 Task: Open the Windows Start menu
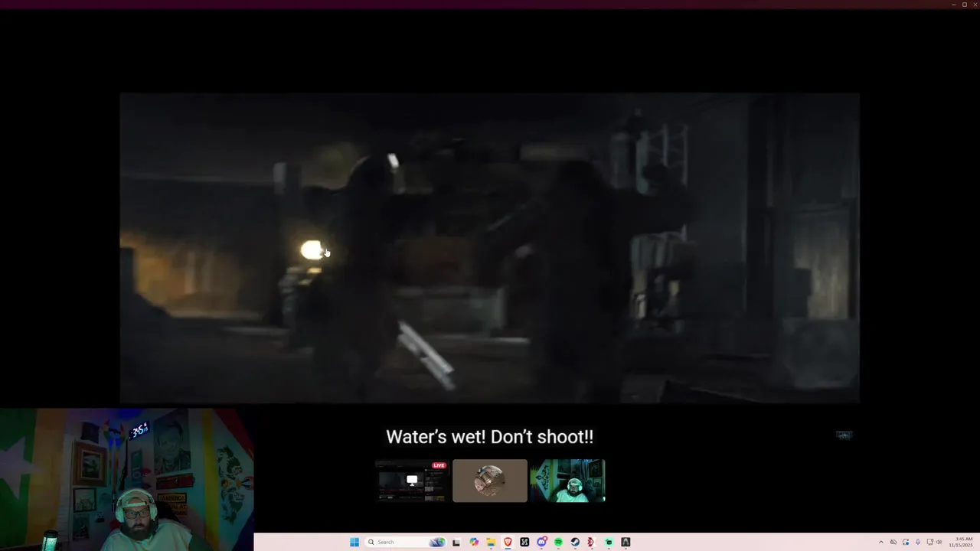click(x=354, y=542)
